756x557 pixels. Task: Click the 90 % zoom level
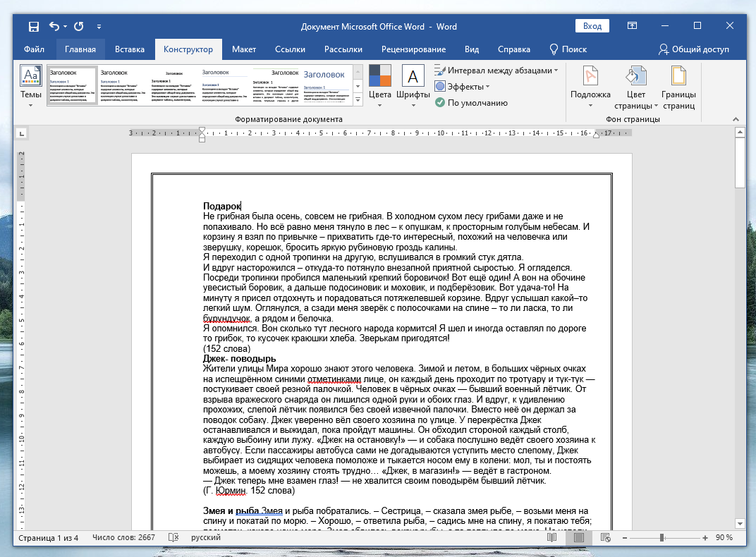(724, 537)
